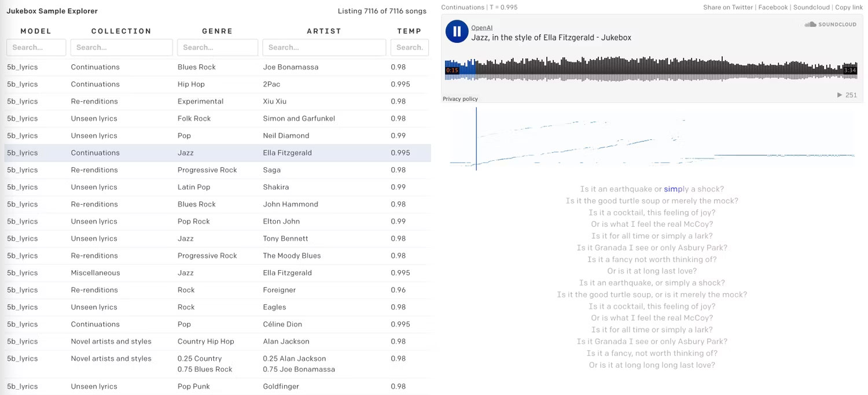Click the track title in the player
The height and width of the screenshot is (395, 868).
551,38
